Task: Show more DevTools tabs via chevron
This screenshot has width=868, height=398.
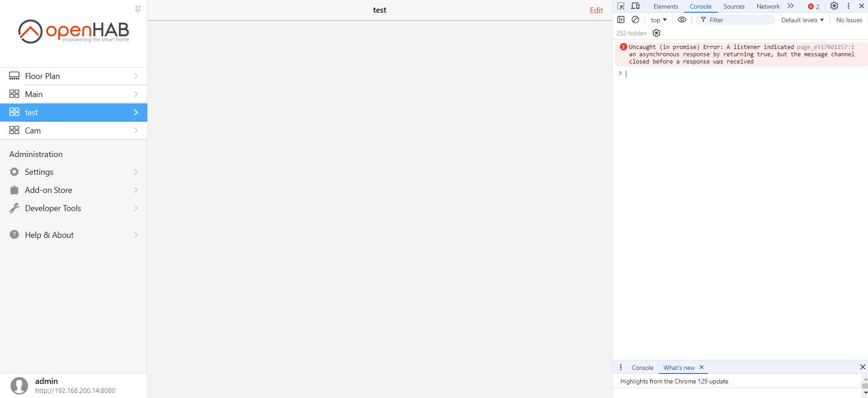Action: click(x=790, y=6)
